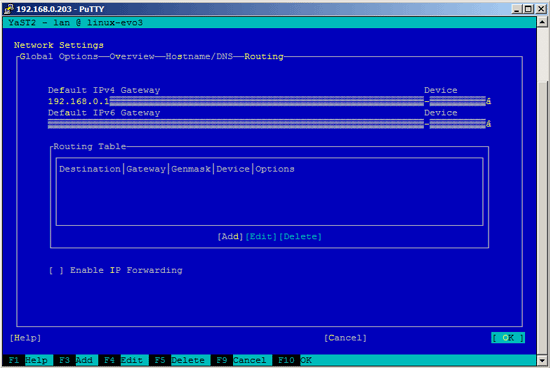The image size is (550, 368).
Task: Click the Destination column header
Action: (x=90, y=169)
